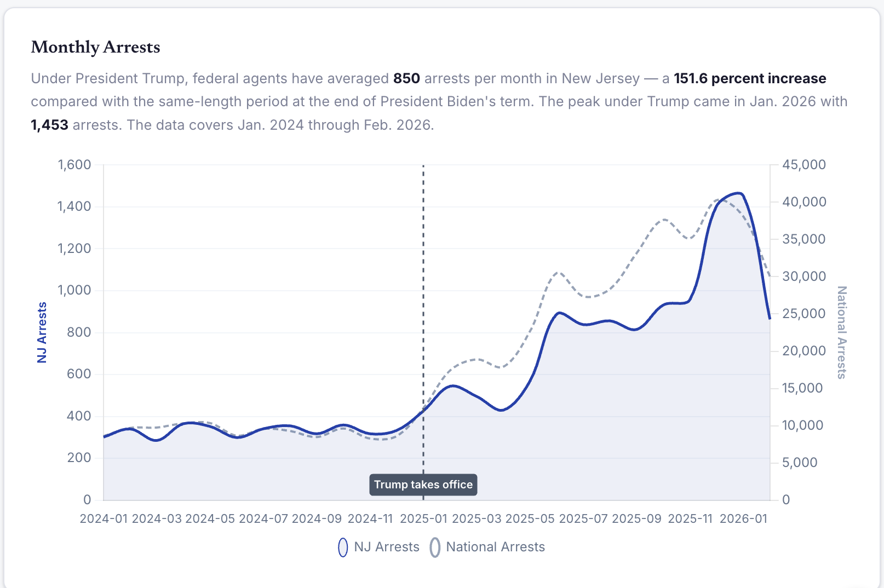Toggle the NJ Arrests legend entry
Image resolution: width=884 pixels, height=588 pixels.
coord(378,547)
